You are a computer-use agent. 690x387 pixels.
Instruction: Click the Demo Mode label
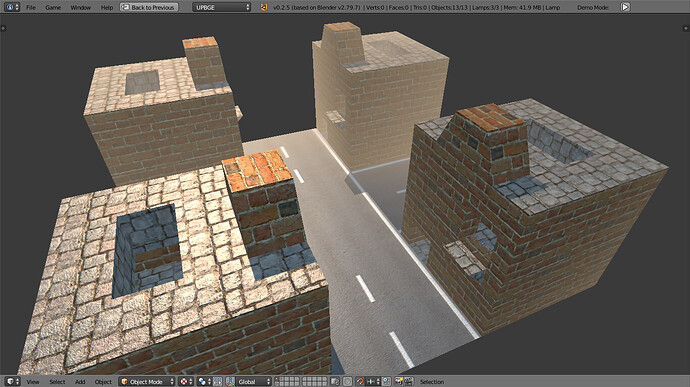tap(593, 7)
